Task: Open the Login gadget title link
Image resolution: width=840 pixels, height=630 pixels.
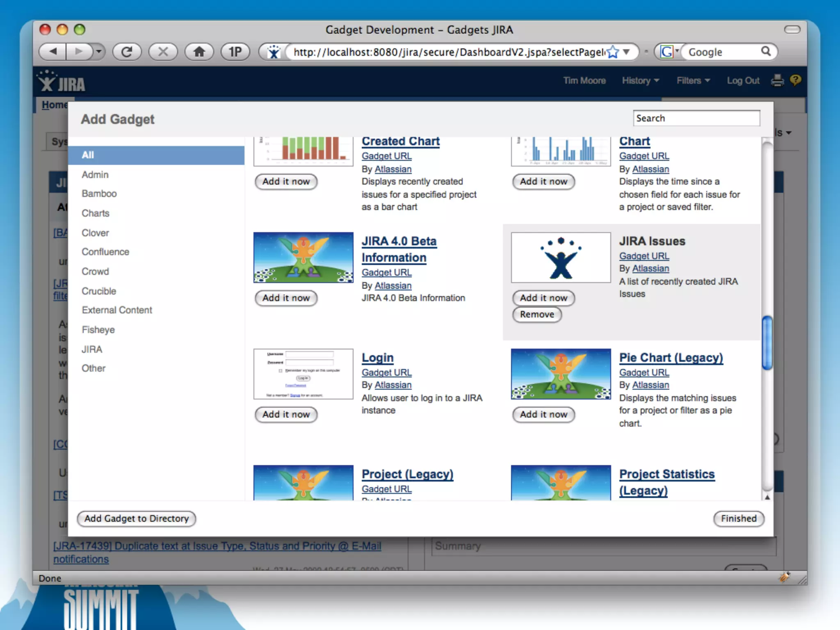Action: (x=377, y=358)
